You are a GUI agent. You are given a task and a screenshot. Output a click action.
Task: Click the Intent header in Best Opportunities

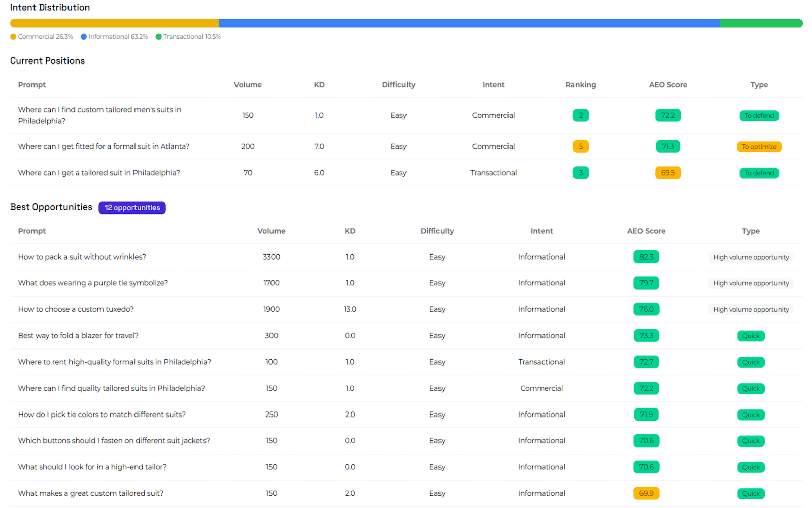pyautogui.click(x=542, y=231)
